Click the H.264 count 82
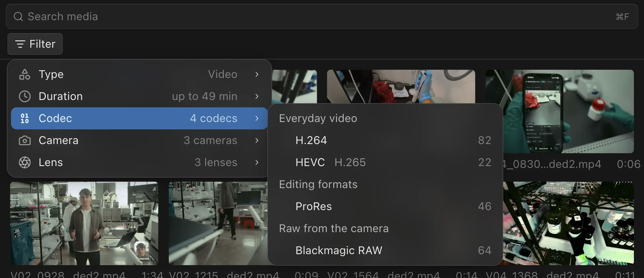This screenshot has height=278, width=644. tap(485, 140)
